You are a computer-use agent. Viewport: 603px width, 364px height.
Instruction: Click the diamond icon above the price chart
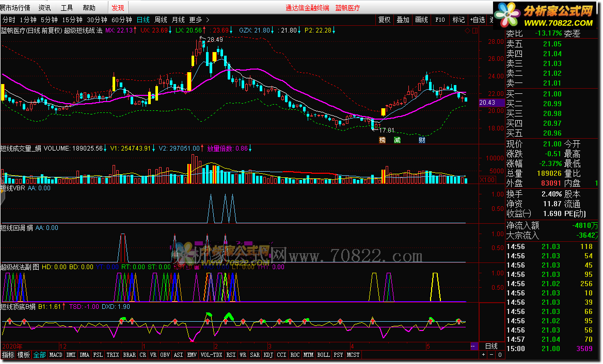coord(468,31)
